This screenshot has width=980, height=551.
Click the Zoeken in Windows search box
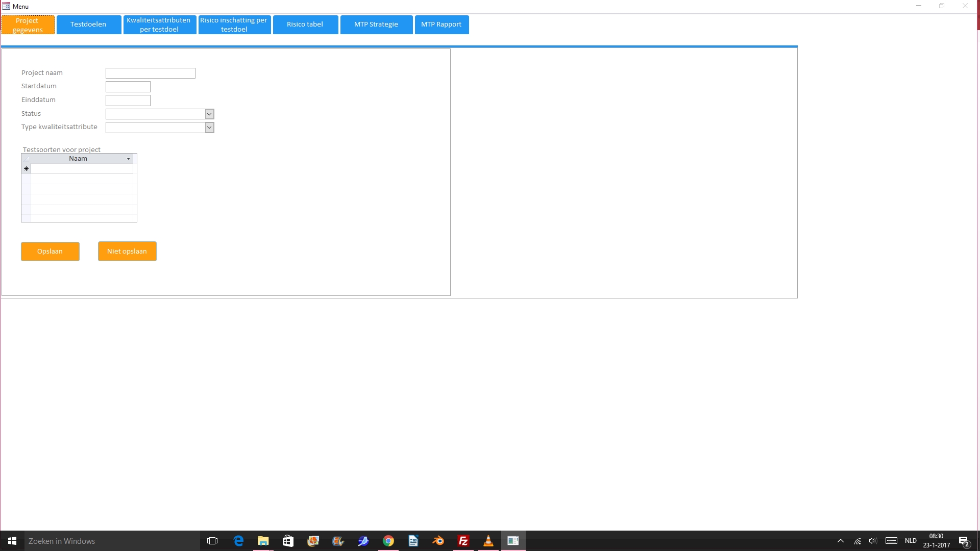[112, 541]
